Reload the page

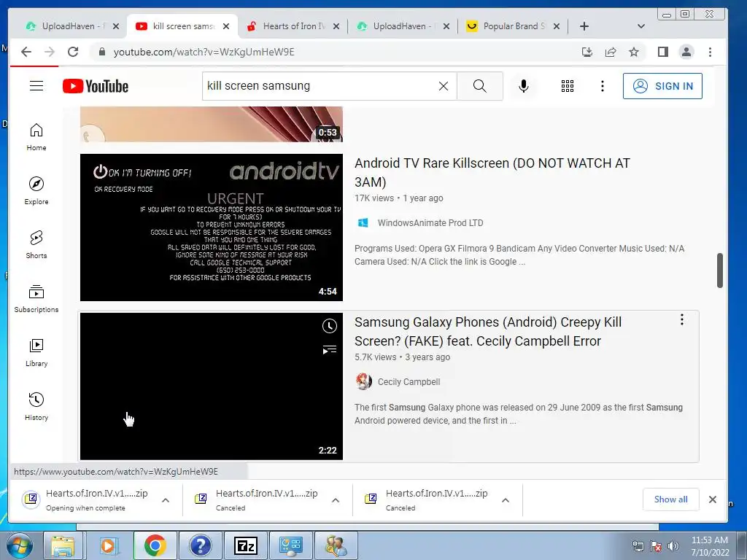point(73,52)
